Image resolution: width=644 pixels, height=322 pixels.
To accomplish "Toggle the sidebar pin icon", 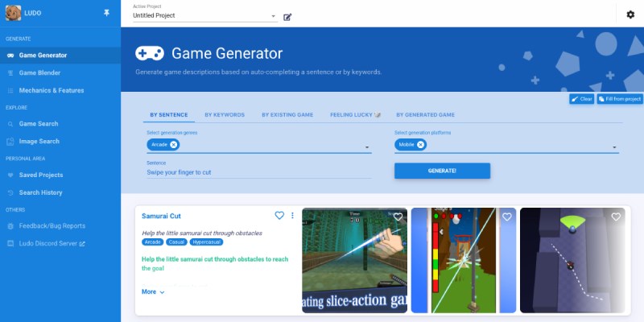I will (106, 13).
